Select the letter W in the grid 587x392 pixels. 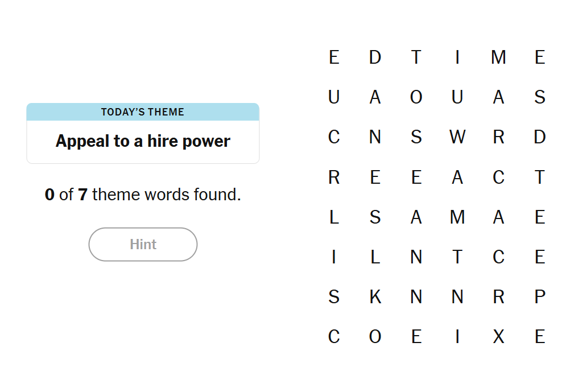457,137
